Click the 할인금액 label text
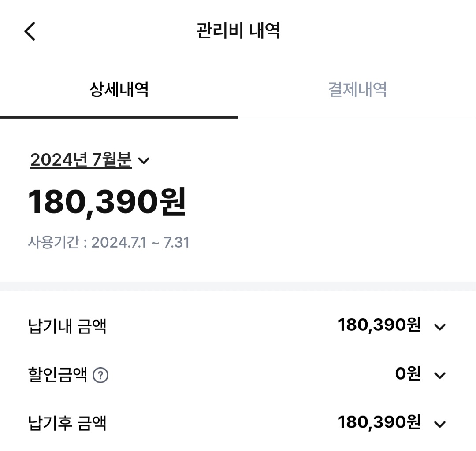Image resolution: width=476 pixels, height=451 pixels. [58, 375]
